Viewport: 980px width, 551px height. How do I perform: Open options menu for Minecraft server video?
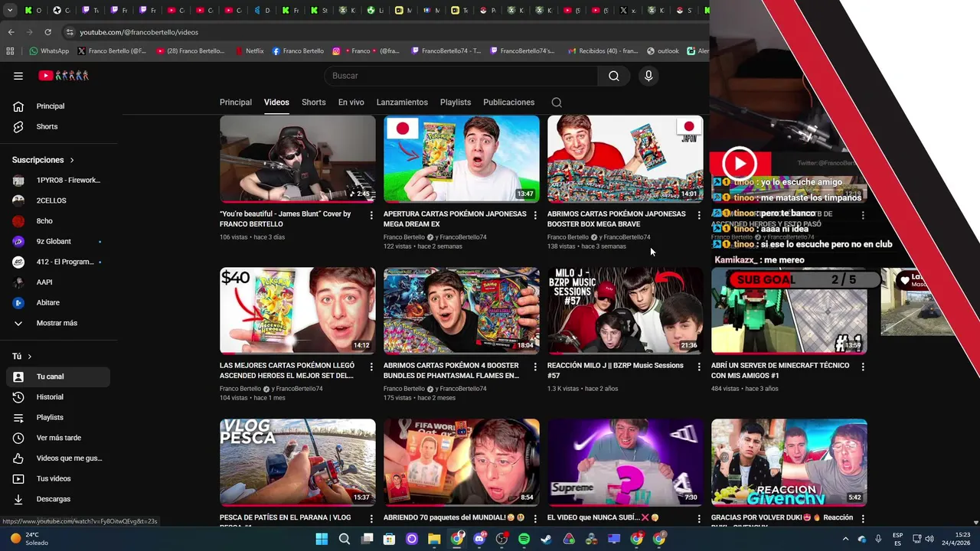coord(863,367)
